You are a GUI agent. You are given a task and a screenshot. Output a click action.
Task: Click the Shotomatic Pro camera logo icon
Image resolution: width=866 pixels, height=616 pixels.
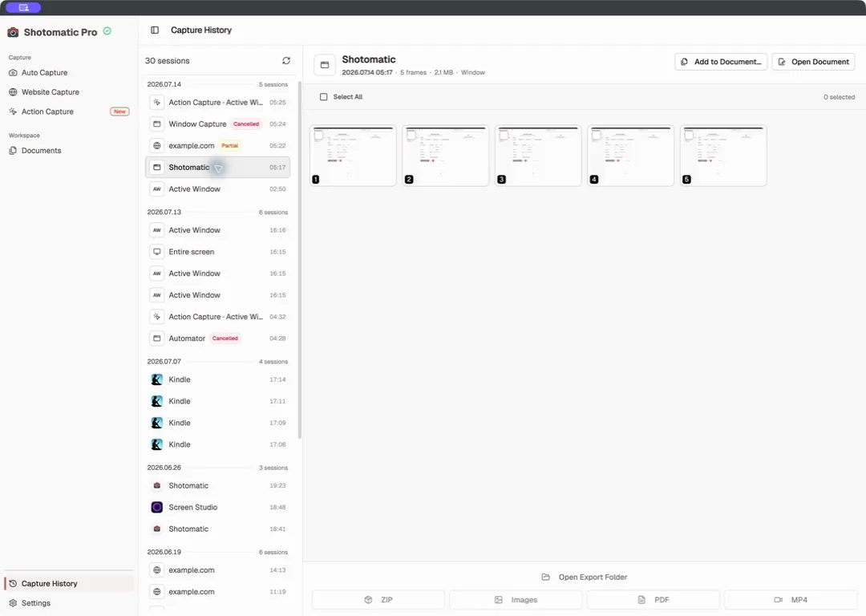pyautogui.click(x=13, y=32)
